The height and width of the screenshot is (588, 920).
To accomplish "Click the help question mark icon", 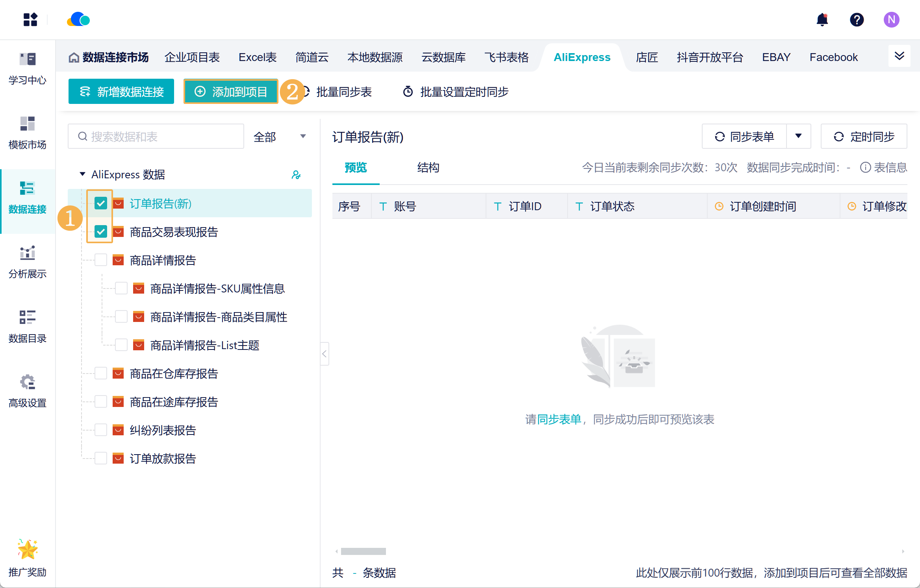I will click(857, 20).
